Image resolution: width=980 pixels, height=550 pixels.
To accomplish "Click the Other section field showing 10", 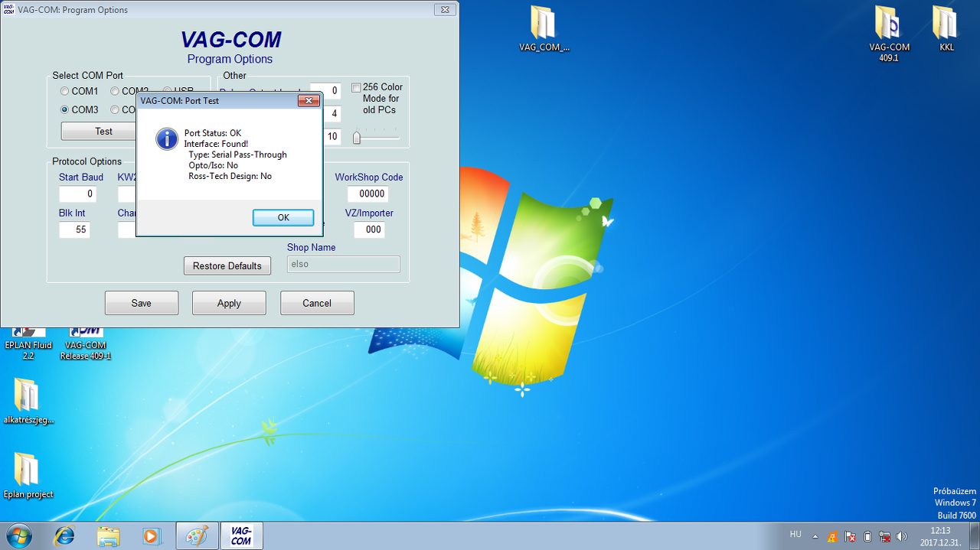I will (332, 137).
